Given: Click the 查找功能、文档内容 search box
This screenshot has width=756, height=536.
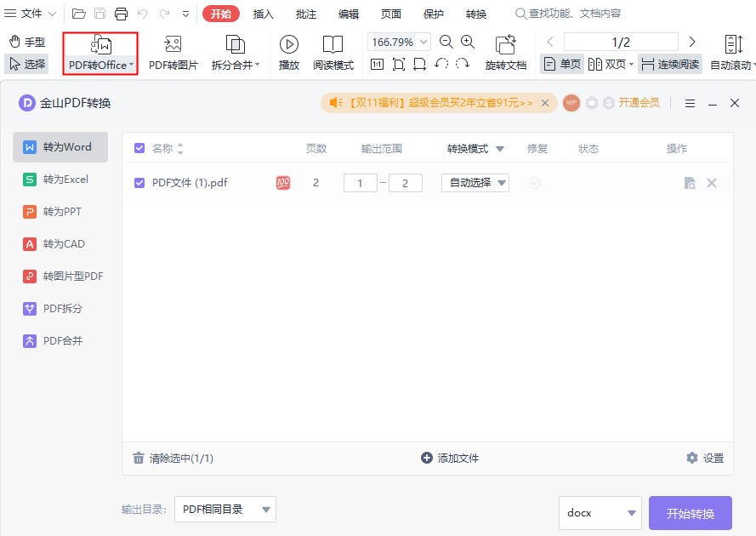Looking at the screenshot, I should point(569,14).
